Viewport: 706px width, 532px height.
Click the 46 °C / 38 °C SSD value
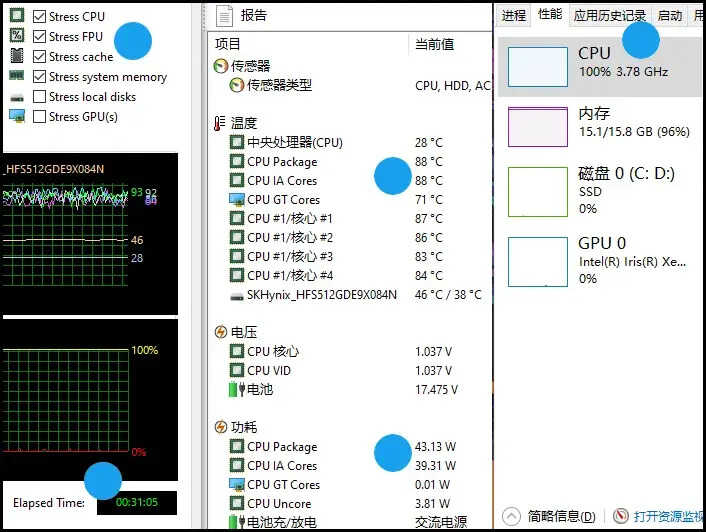tap(448, 294)
